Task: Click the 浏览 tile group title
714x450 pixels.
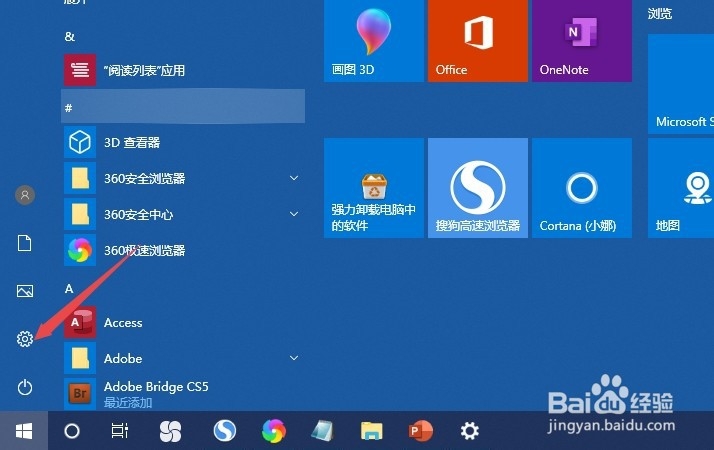Action: tap(660, 14)
